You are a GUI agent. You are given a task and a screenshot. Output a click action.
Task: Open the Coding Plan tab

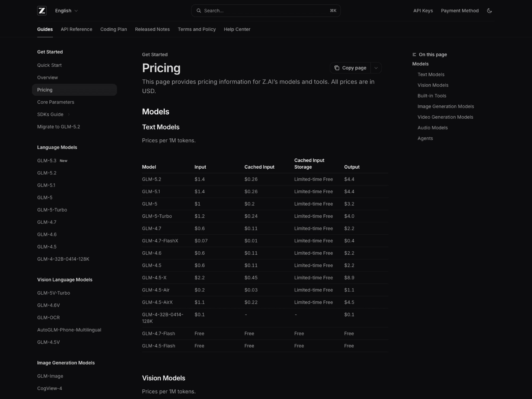[114, 29]
